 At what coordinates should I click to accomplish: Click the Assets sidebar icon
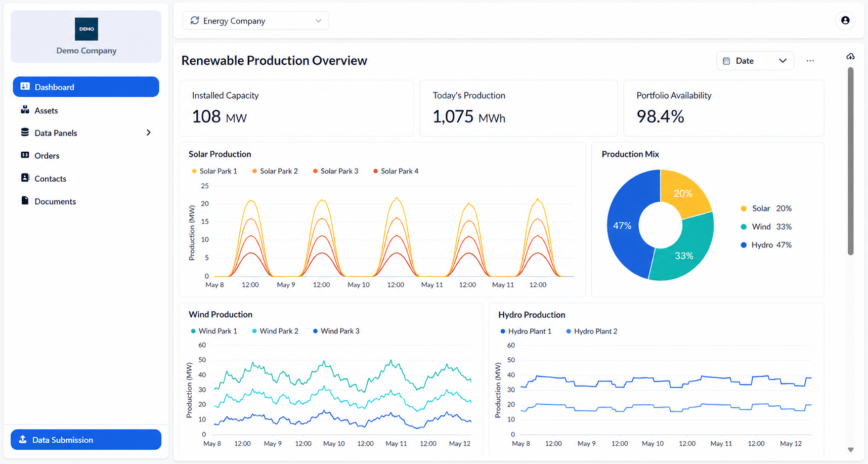pos(25,110)
